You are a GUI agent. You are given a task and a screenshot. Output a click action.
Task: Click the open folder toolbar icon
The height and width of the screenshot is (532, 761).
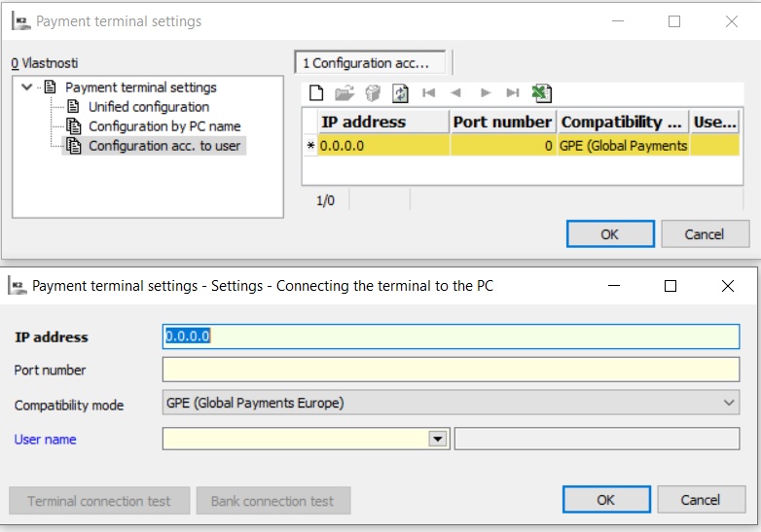pyautogui.click(x=344, y=93)
